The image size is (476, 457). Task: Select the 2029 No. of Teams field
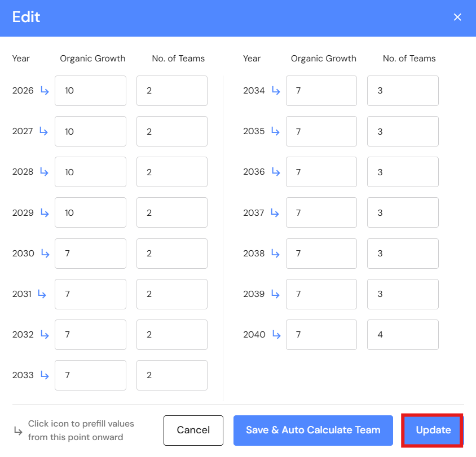[x=172, y=213]
